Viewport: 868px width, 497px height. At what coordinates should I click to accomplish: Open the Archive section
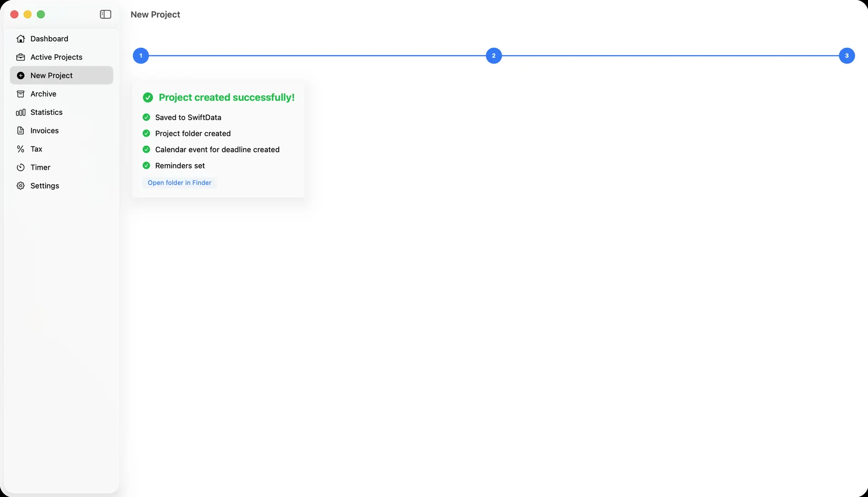(x=61, y=94)
